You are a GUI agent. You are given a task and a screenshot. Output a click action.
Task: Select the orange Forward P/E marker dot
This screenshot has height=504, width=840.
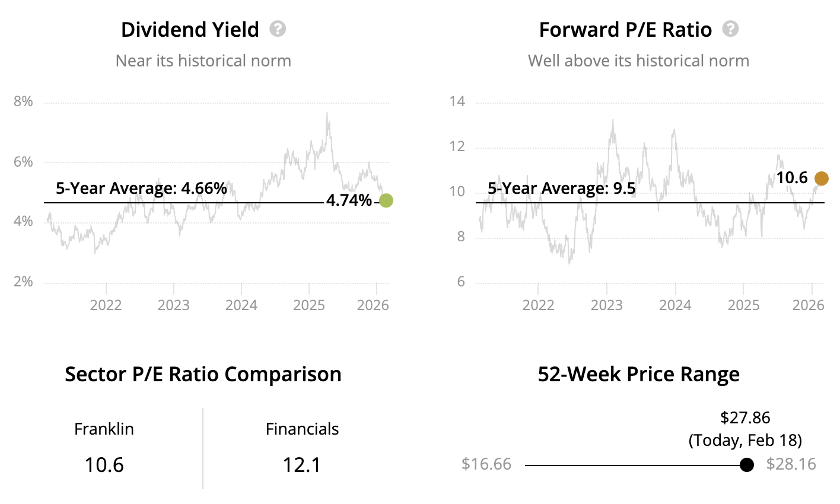pos(822,178)
